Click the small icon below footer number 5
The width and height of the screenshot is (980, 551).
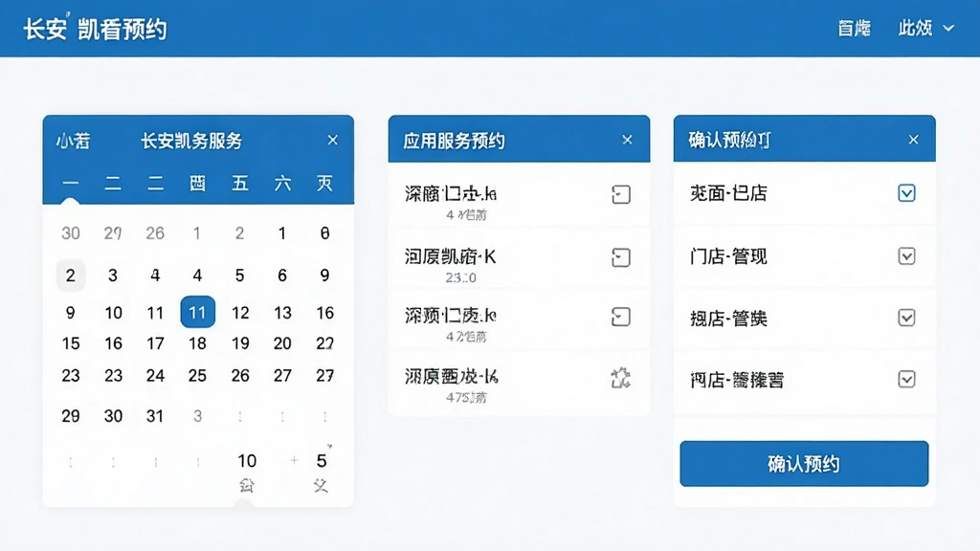[x=321, y=485]
